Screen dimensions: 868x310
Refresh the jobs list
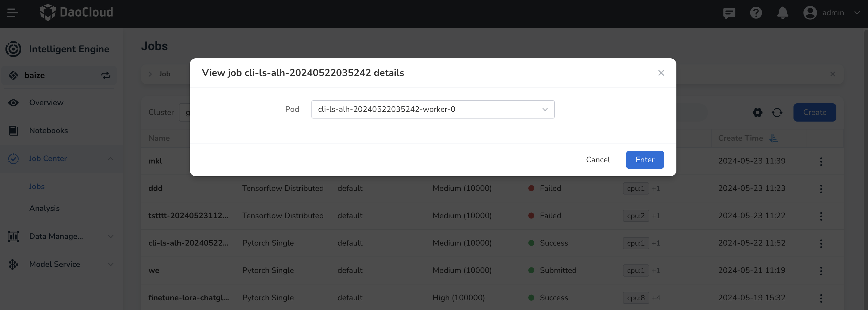point(777,112)
